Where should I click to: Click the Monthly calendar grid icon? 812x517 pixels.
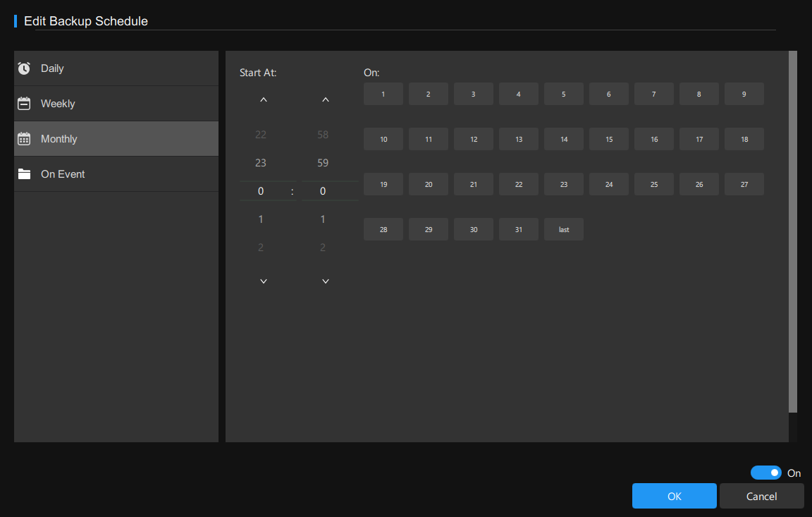click(x=24, y=139)
